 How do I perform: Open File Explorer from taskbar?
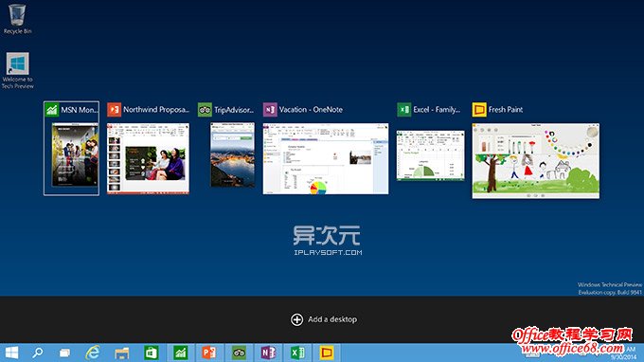click(122, 353)
